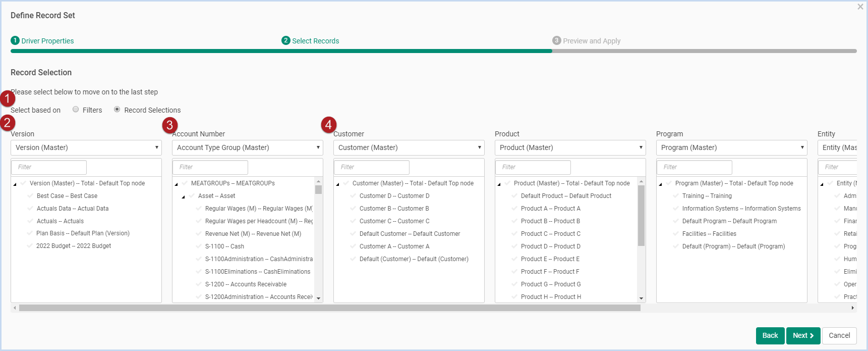868x351 pixels.
Task: Click the Customer filter input field
Action: pos(373,167)
